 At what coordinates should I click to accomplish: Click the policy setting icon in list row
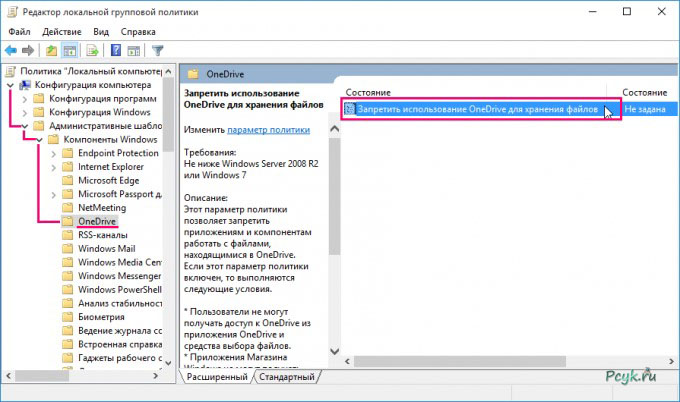(x=350, y=108)
